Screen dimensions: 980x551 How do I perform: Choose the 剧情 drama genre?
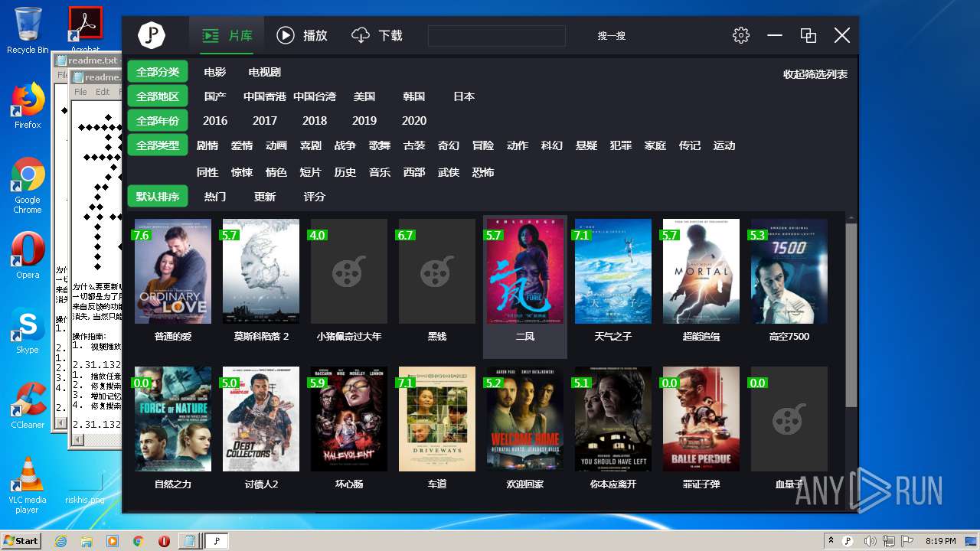point(207,145)
